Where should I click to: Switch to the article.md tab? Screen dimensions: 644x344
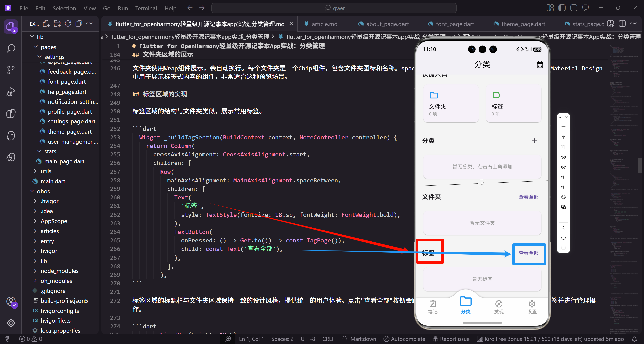click(325, 24)
